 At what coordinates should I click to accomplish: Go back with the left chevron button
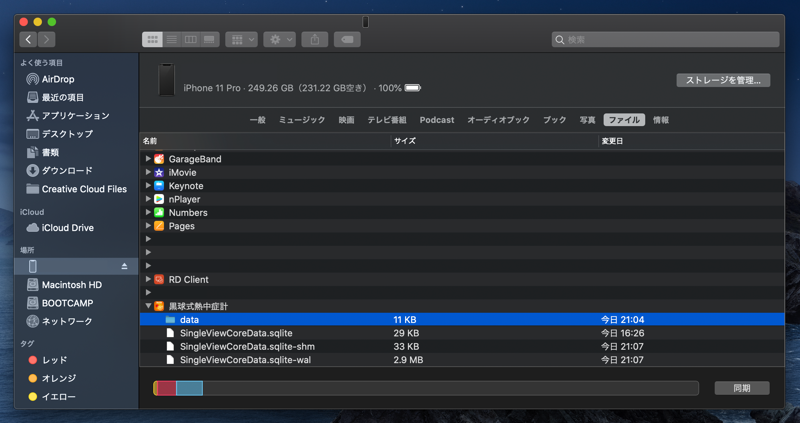28,39
